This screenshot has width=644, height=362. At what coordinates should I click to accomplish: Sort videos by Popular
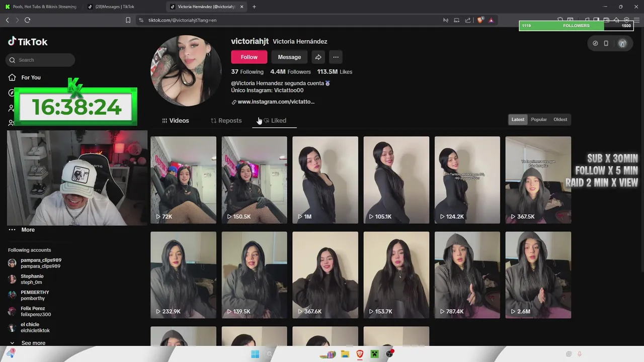[x=539, y=120]
